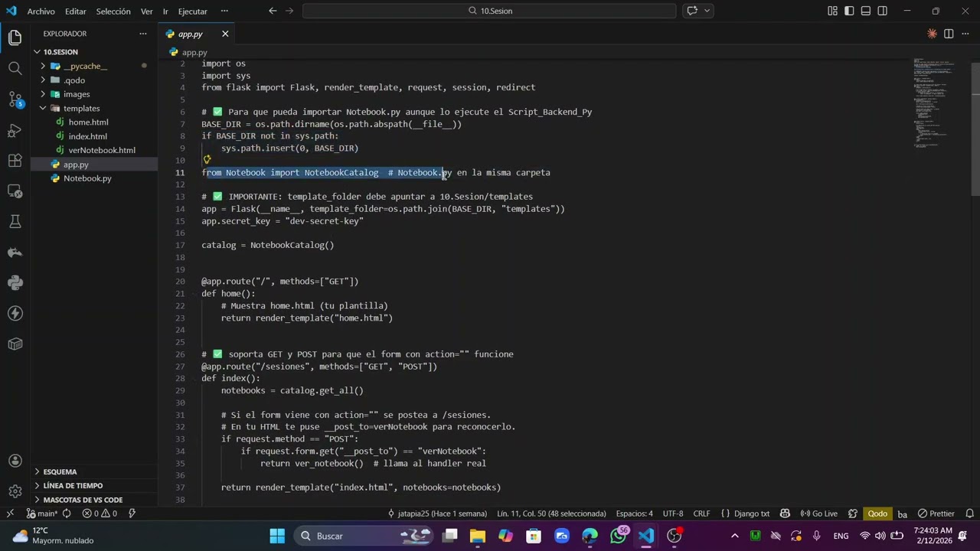Open verNotebook.html in the explorer
This screenshot has height=551, width=980.
[102, 150]
